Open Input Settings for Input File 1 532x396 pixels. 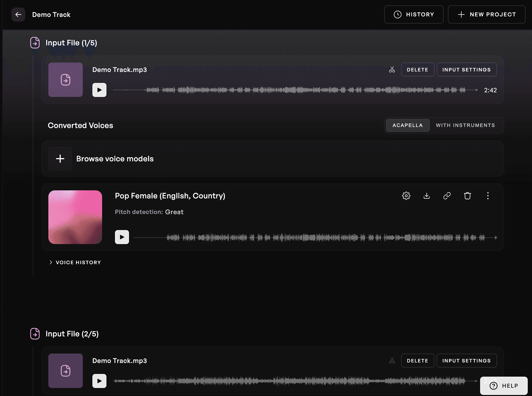(x=466, y=70)
